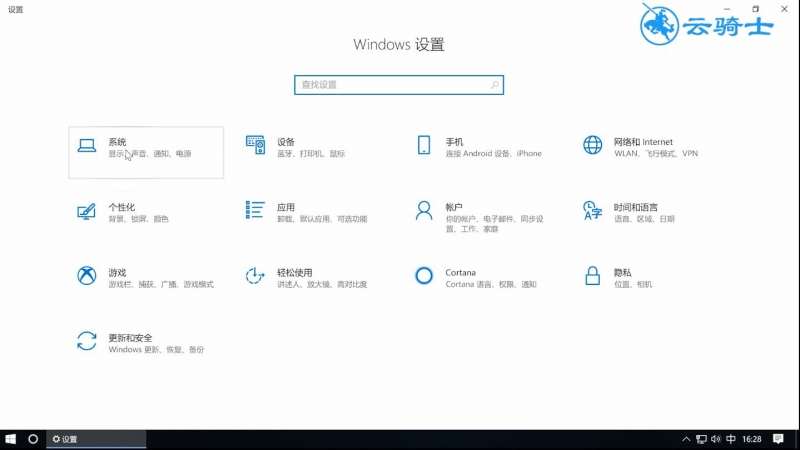Open the 系统 laptop icon
The width and height of the screenshot is (800, 450).
coord(87,145)
